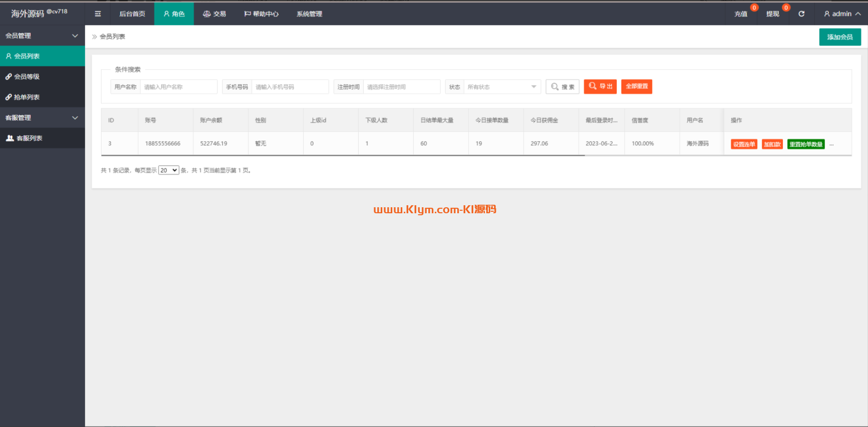Open the page size 20 dropdown
The height and width of the screenshot is (427, 868).
[x=169, y=170]
